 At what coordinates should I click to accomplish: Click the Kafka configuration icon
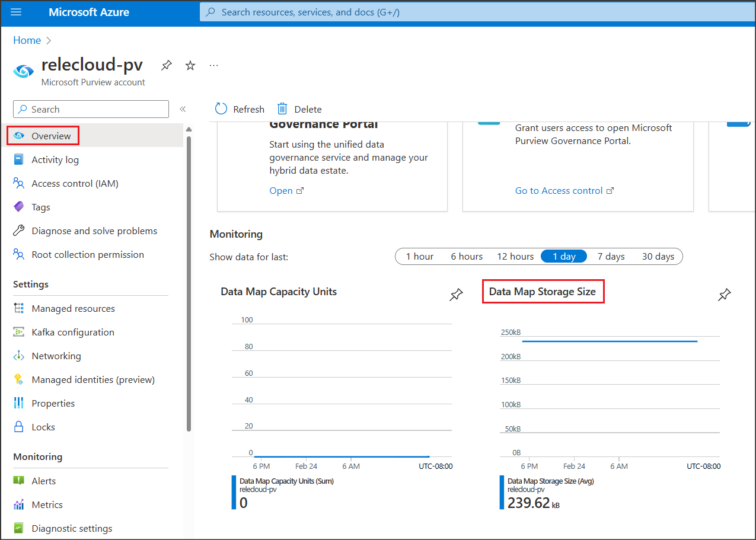tap(19, 332)
